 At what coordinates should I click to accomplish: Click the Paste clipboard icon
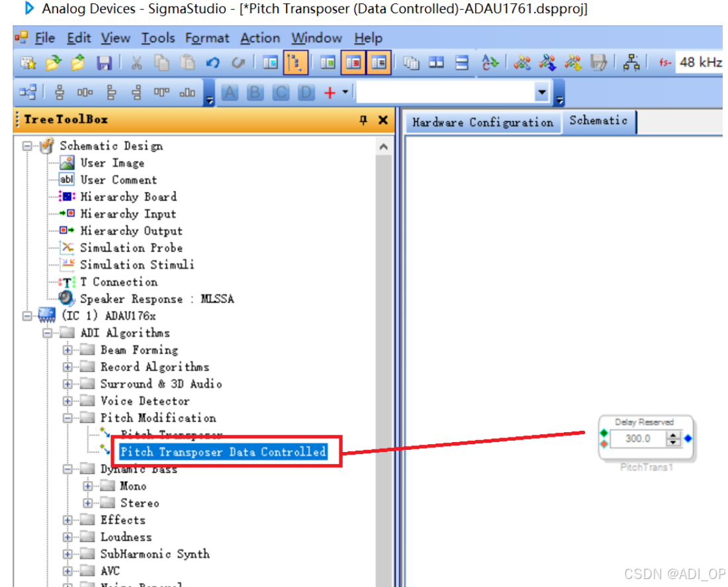(187, 63)
